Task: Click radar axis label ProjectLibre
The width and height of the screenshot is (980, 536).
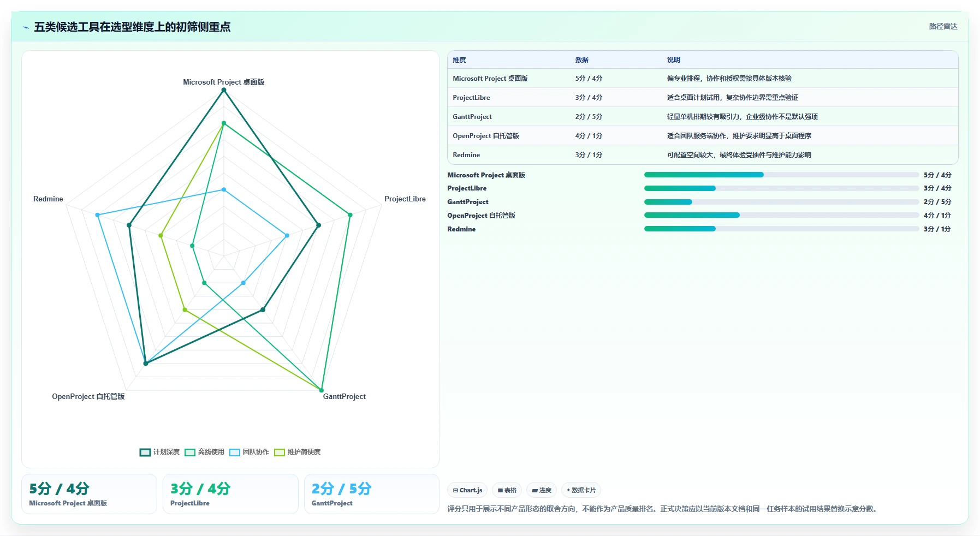Action: click(405, 199)
